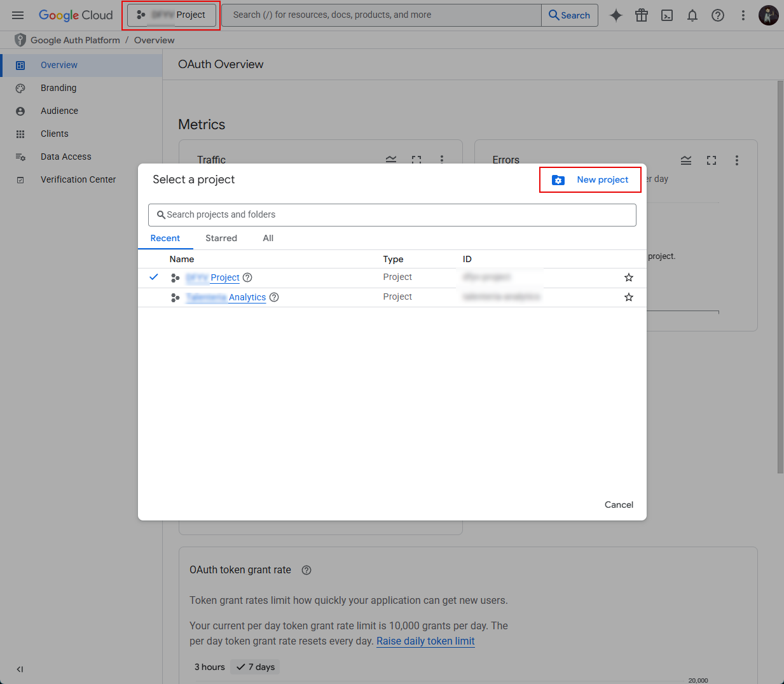
Task: Switch to the All tab
Action: 268,238
